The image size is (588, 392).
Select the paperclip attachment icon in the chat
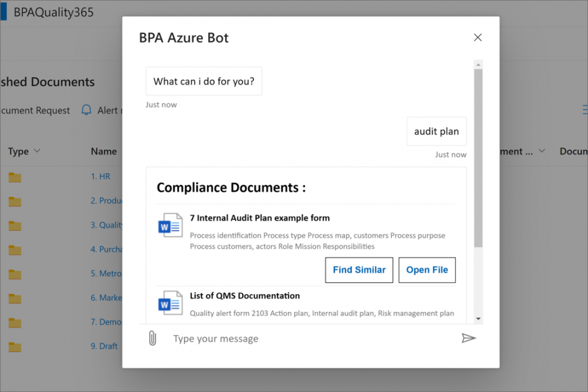[153, 338]
